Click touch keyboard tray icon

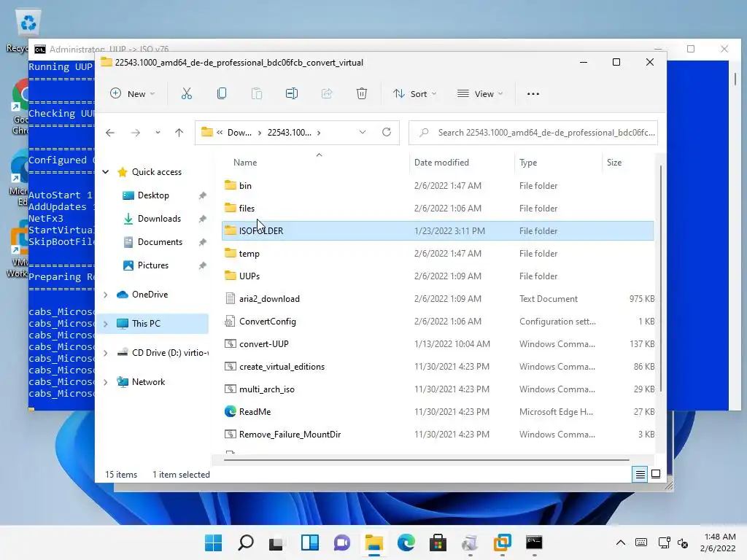point(641,542)
